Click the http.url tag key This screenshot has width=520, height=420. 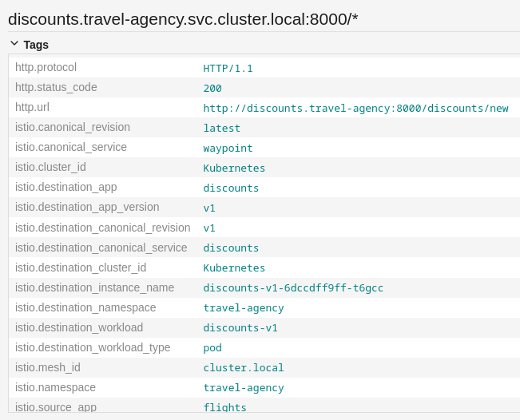(x=32, y=107)
